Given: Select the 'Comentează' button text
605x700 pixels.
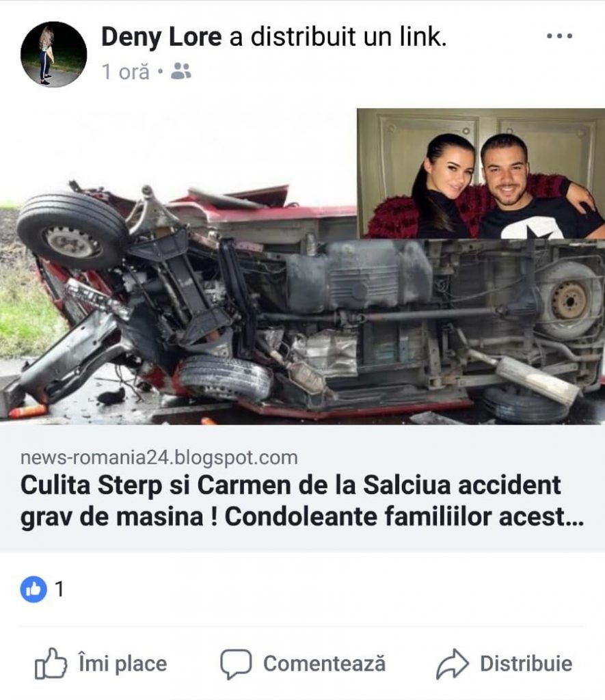Looking at the screenshot, I should (x=324, y=663).
